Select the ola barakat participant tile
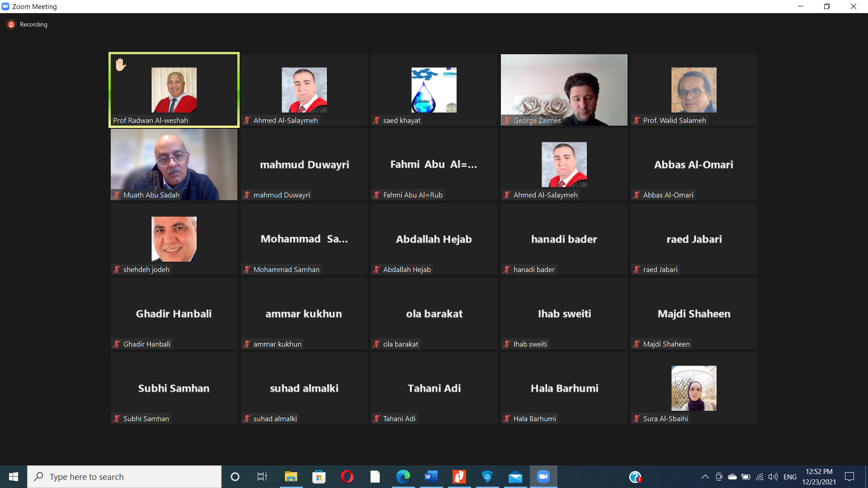Viewport: 868px width, 488px height. pyautogui.click(x=434, y=314)
